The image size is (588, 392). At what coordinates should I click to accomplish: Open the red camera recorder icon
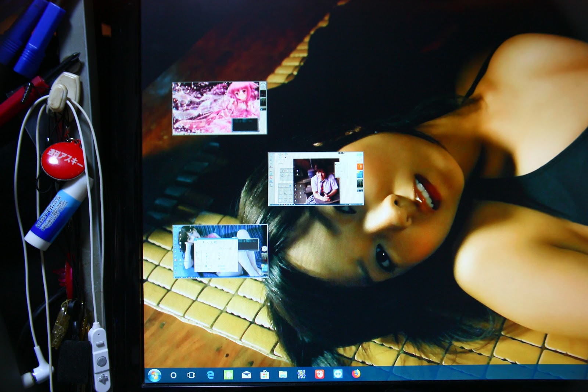(320, 374)
